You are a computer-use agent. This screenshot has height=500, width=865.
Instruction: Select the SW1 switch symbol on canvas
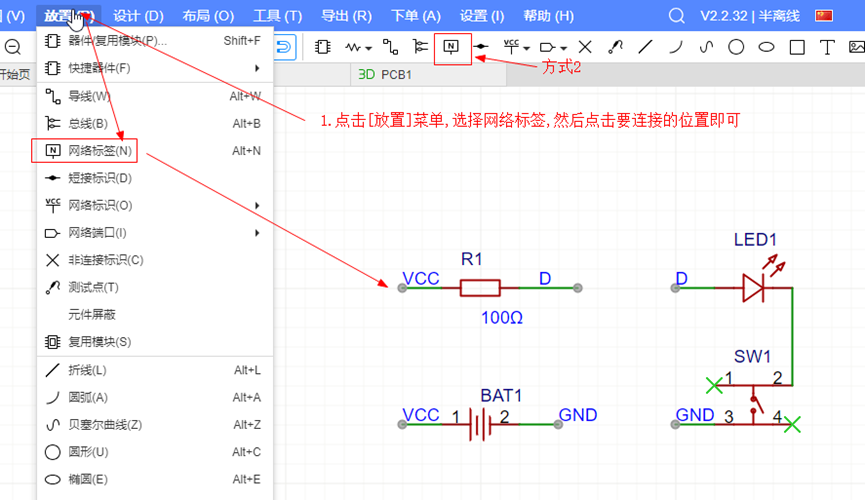(754, 404)
